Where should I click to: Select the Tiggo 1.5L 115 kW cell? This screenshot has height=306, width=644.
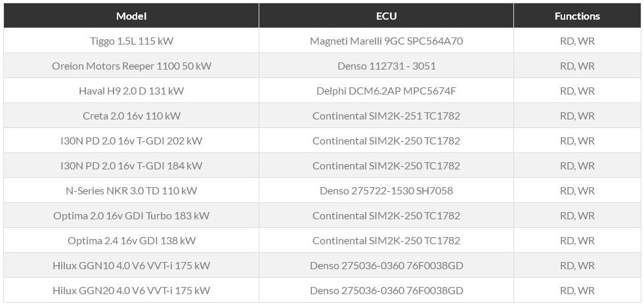131,41
